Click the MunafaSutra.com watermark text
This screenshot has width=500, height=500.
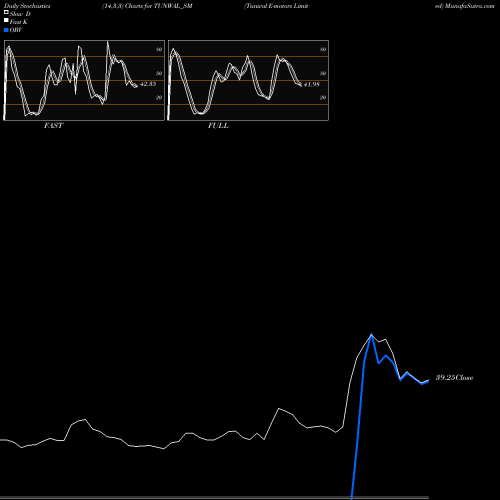click(x=469, y=6)
